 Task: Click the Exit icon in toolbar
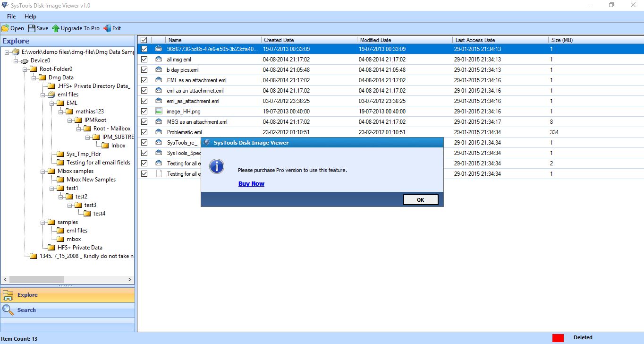[107, 28]
